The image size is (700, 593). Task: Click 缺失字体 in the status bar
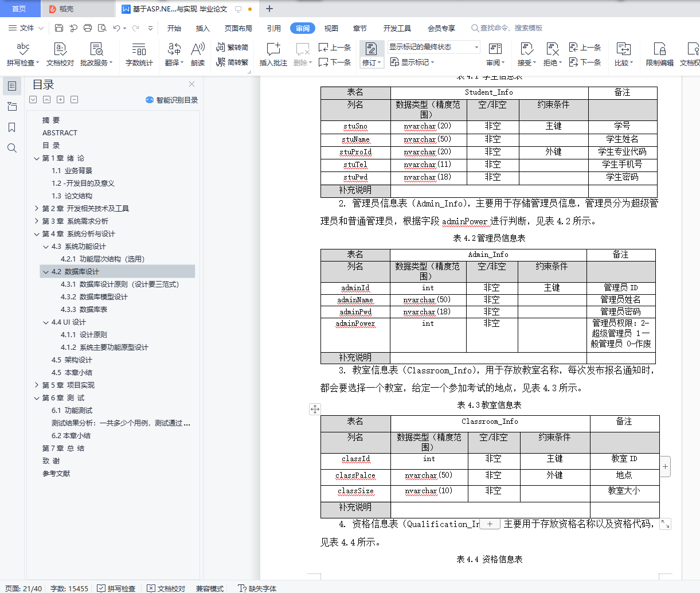tap(257, 588)
